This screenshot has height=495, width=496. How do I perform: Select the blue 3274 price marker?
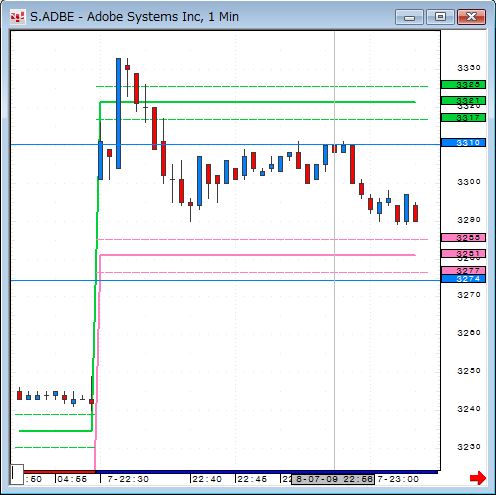click(x=463, y=279)
